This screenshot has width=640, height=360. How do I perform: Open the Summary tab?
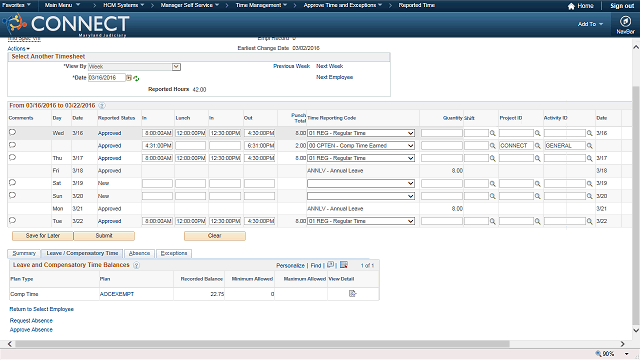click(24, 253)
